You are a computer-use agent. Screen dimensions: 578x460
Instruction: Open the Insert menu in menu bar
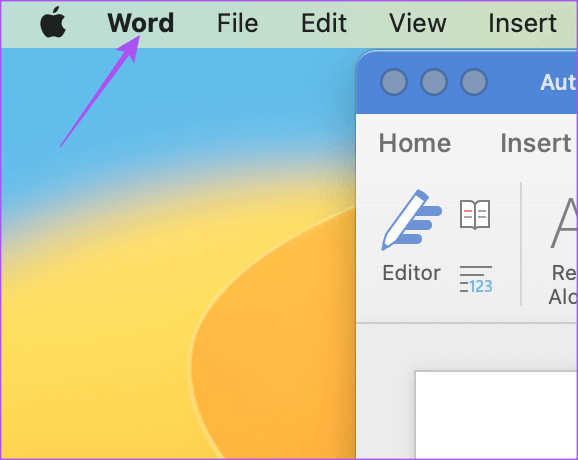pyautogui.click(x=522, y=23)
